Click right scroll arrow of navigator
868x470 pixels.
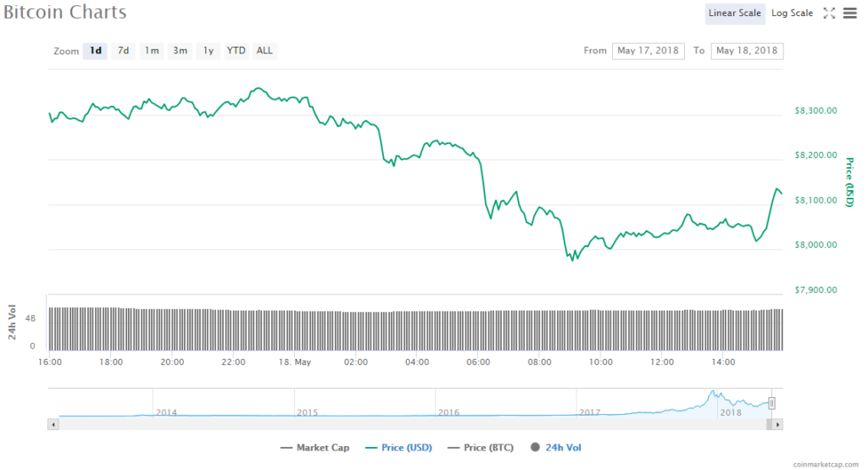point(777,423)
